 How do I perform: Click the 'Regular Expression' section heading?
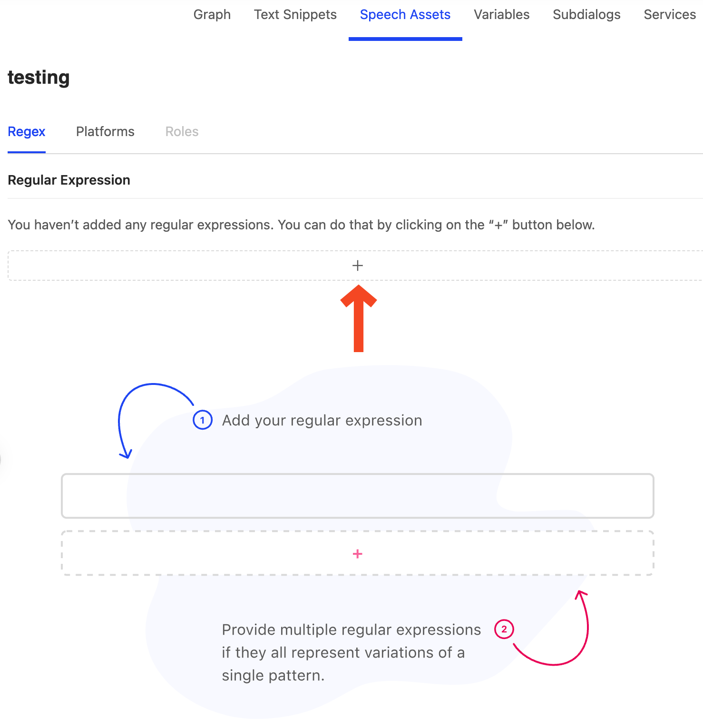click(x=69, y=180)
